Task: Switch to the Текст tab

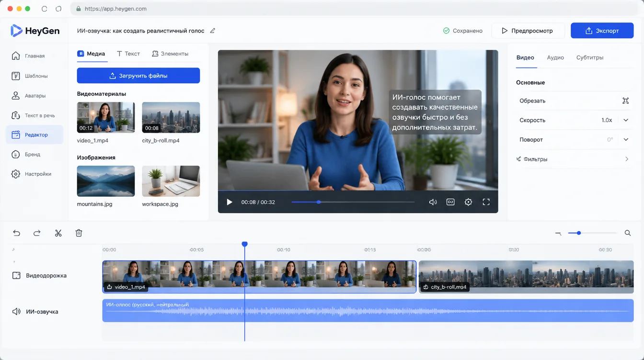Action: pyautogui.click(x=128, y=54)
